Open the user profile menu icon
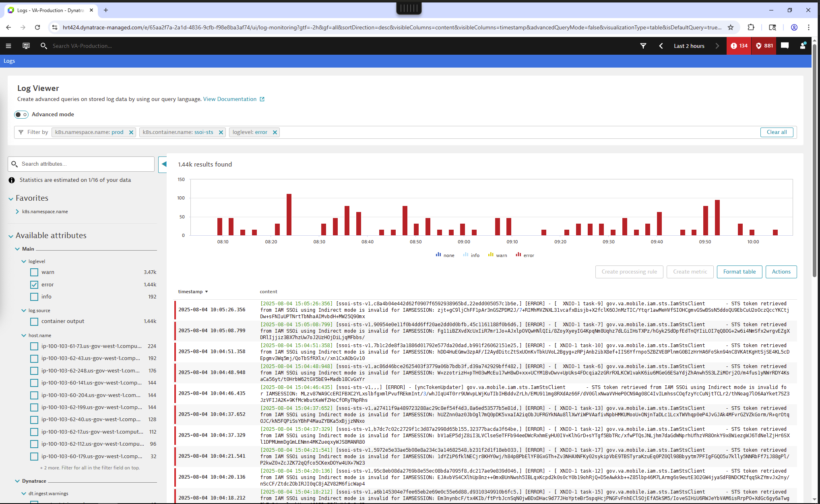Image resolution: width=820 pixels, height=504 pixels. 803,46
